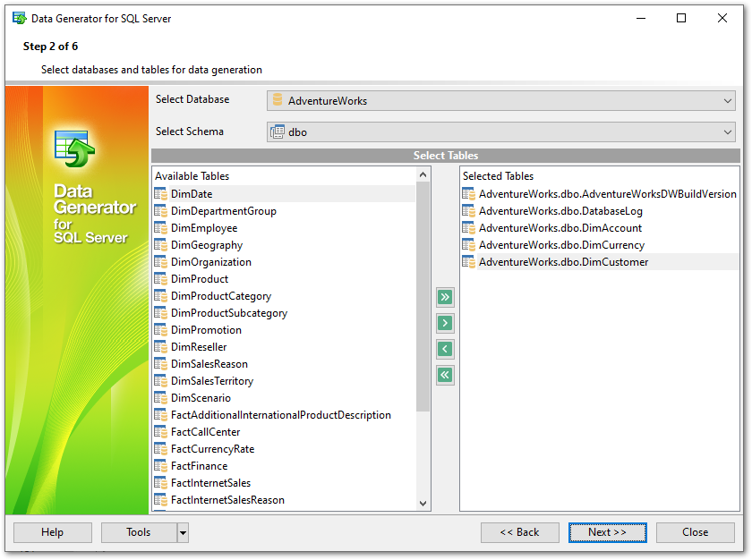Select DimSalesReason in Available Tables
752x560 pixels.
285,364
